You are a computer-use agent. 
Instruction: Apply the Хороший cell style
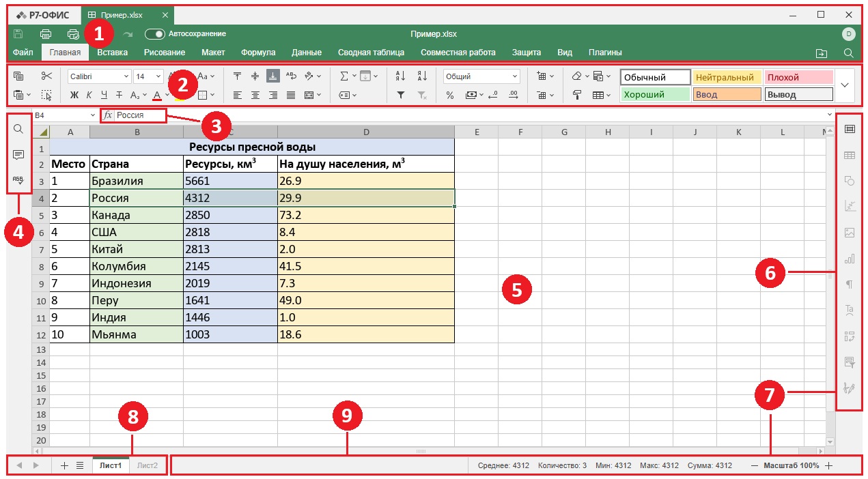click(x=655, y=94)
